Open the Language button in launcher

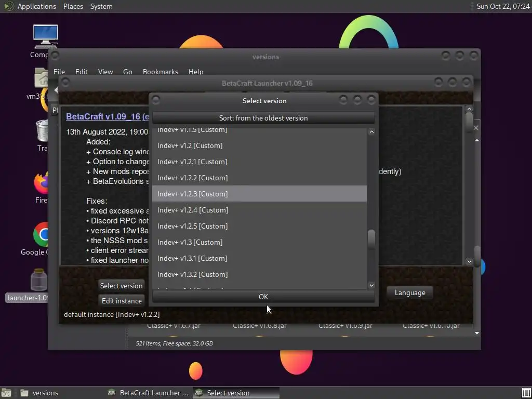tap(410, 292)
